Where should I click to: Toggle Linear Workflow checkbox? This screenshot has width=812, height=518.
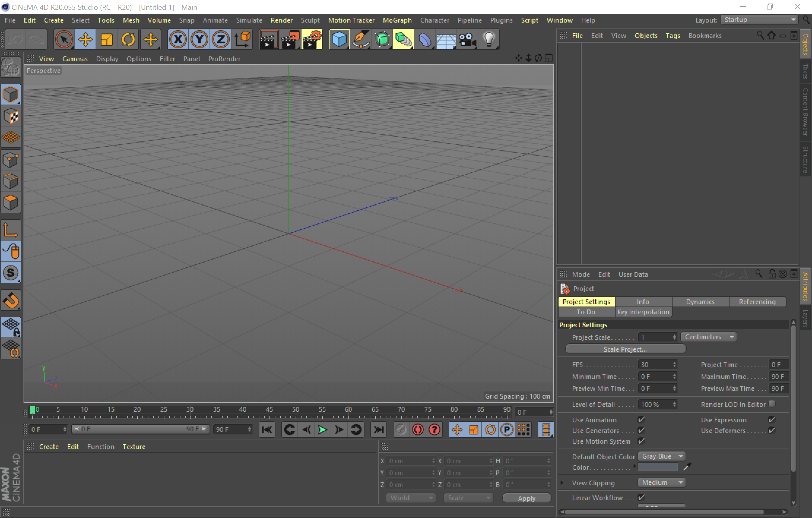pyautogui.click(x=641, y=498)
